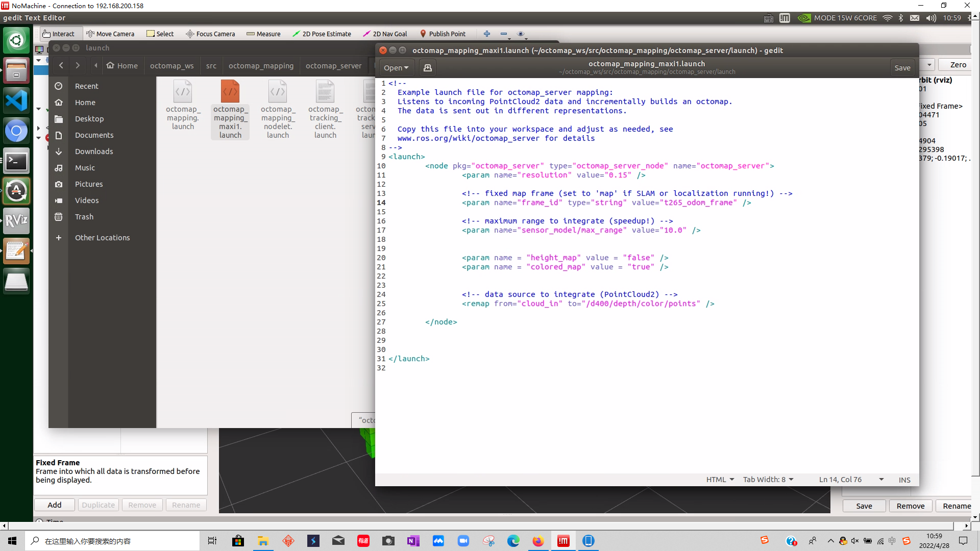Toggle INS insert mode in status bar
The height and width of the screenshot is (551, 980).
click(x=904, y=480)
